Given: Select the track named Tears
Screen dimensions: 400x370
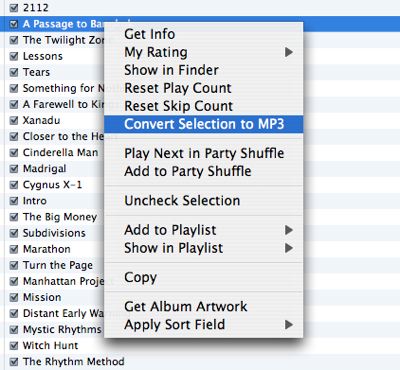Looking at the screenshot, I should point(36,72).
